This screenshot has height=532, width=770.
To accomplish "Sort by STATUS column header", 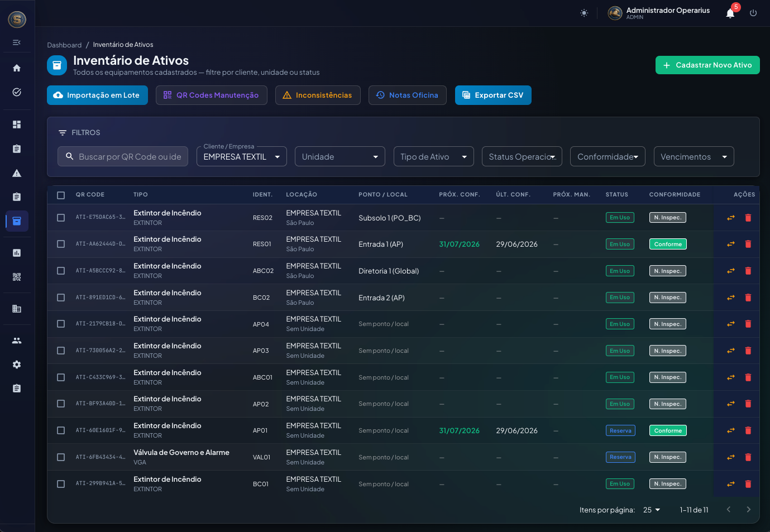I will tap(617, 195).
